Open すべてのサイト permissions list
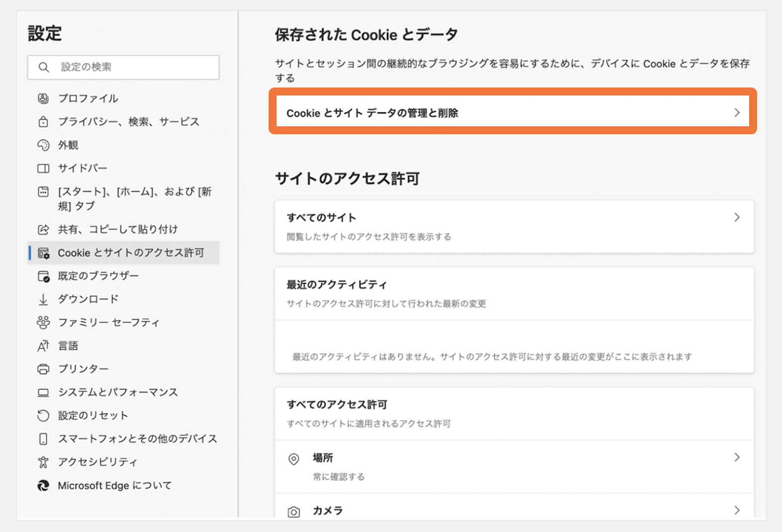This screenshot has width=782, height=532. tap(514, 227)
